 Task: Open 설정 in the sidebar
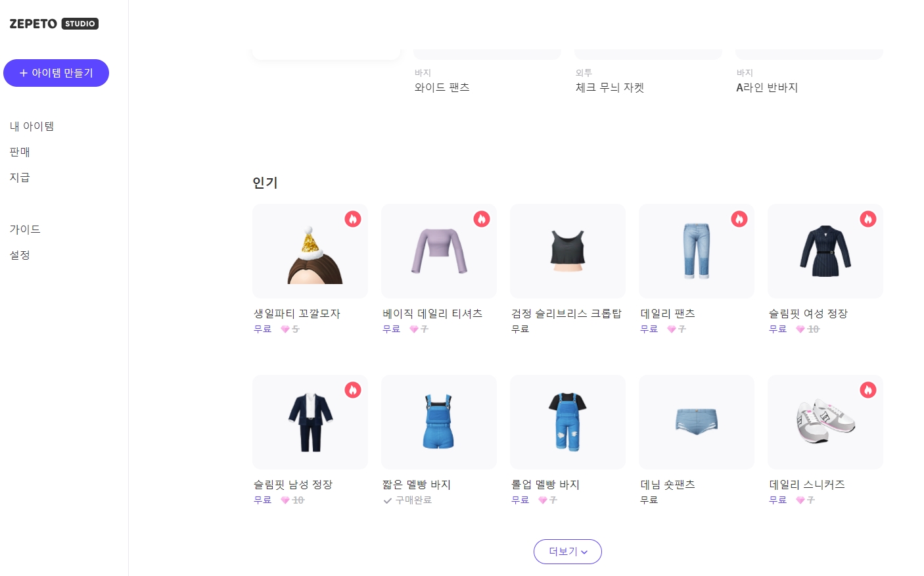[x=20, y=255]
